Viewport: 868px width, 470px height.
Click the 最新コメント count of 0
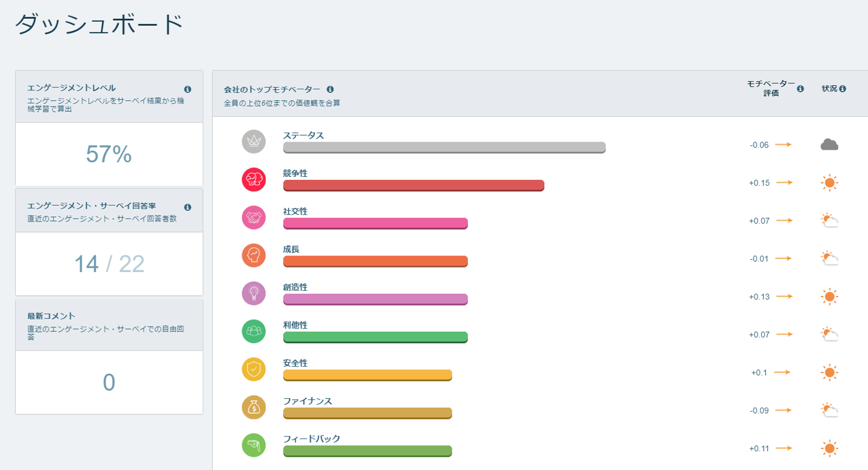tap(109, 382)
